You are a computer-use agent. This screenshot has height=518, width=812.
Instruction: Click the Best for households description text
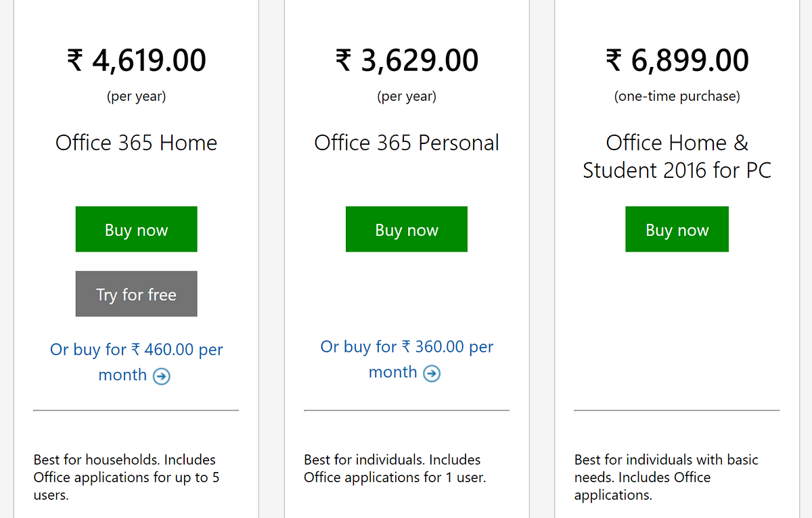coord(127,477)
